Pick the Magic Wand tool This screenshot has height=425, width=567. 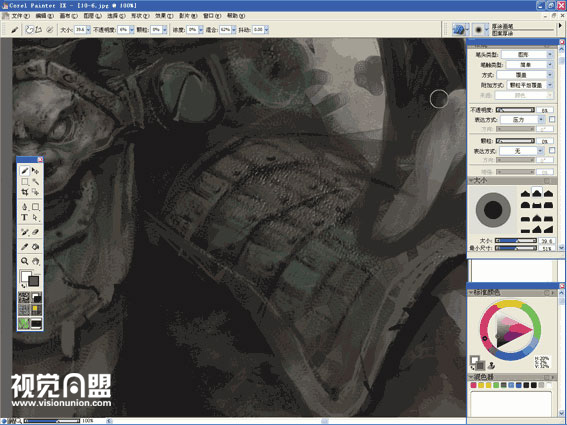click(x=35, y=182)
